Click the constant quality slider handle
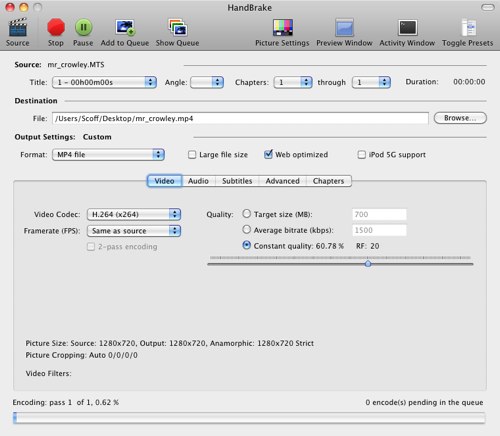This screenshot has height=436, width=500. (368, 264)
